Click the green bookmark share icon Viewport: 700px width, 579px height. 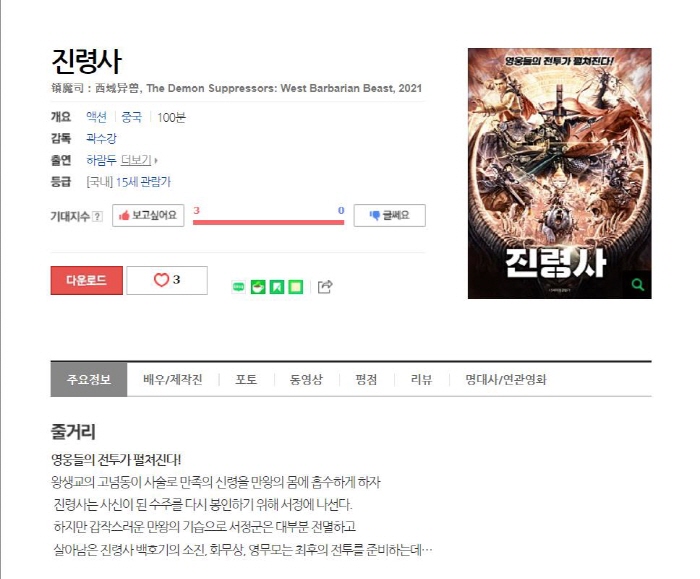point(277,287)
